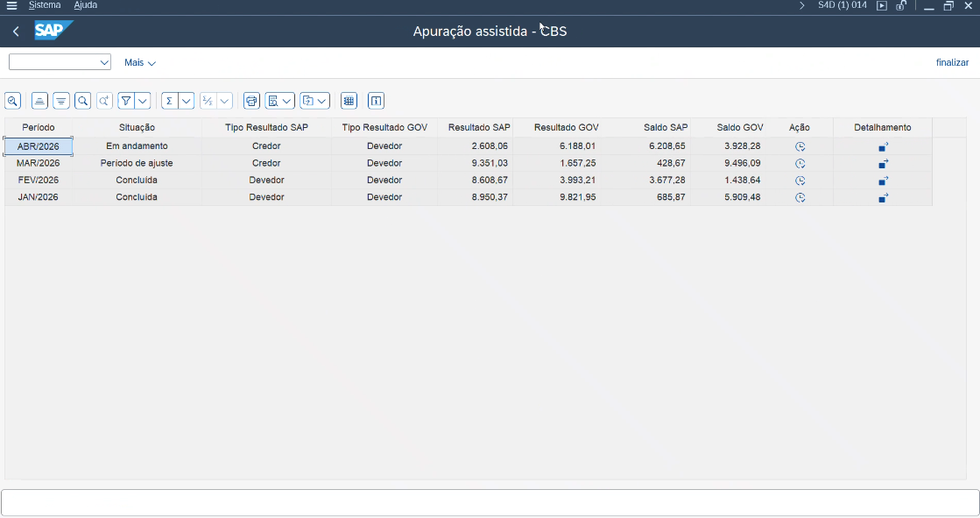Open the command field dropdown
The height and width of the screenshot is (518, 980).
click(x=104, y=62)
